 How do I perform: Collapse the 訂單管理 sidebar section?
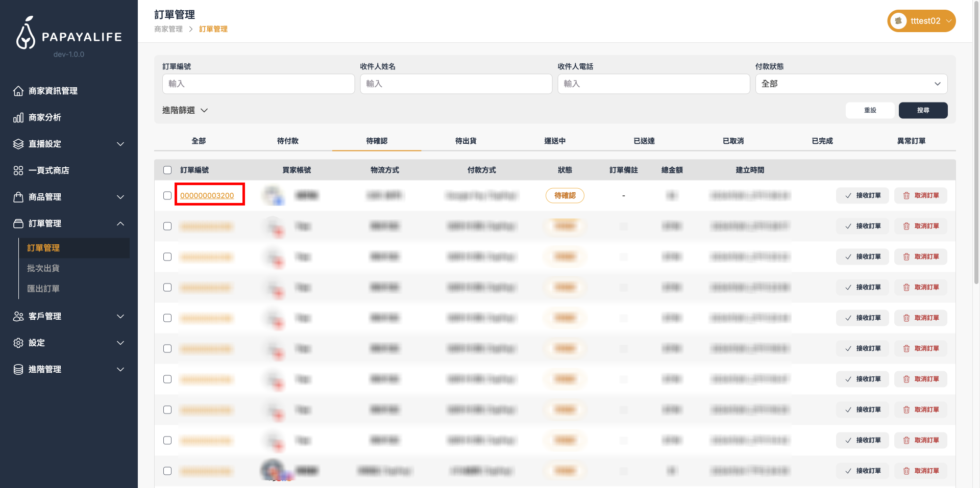pyautogui.click(x=120, y=223)
